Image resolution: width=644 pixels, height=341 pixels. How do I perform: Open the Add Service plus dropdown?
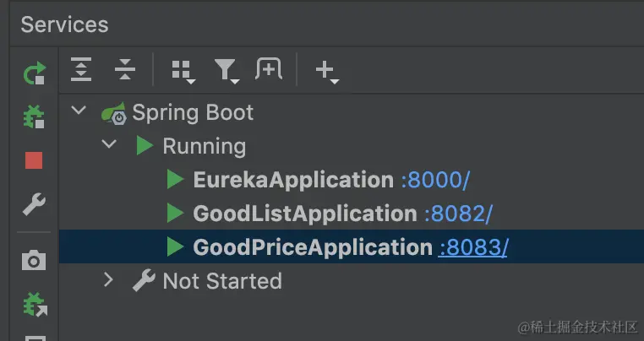(327, 72)
